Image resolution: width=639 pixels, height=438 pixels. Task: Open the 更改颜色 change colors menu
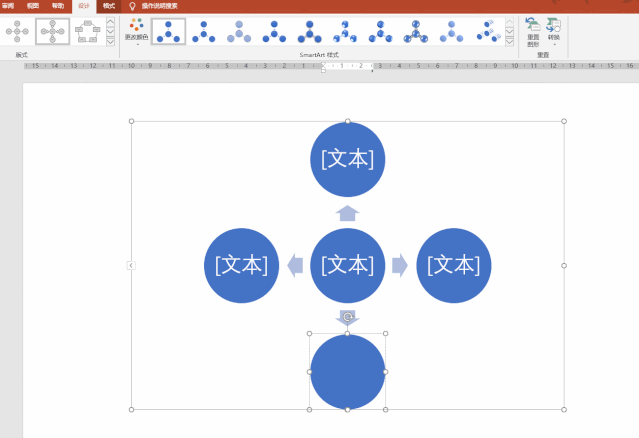(x=137, y=31)
